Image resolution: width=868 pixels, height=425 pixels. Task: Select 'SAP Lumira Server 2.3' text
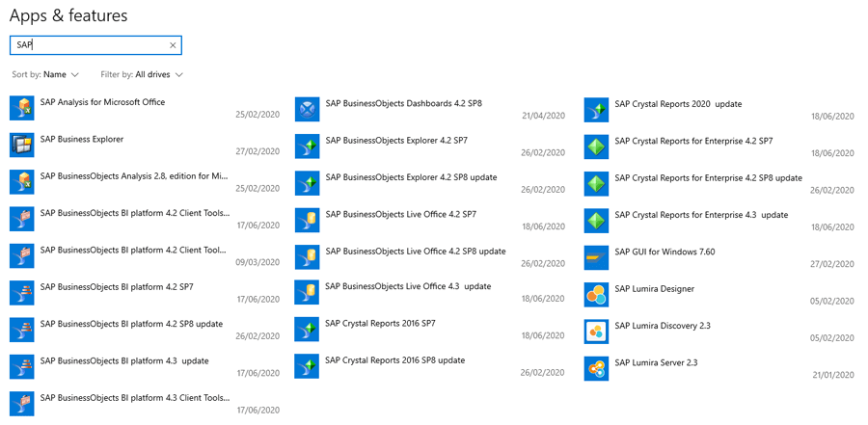[656, 362]
